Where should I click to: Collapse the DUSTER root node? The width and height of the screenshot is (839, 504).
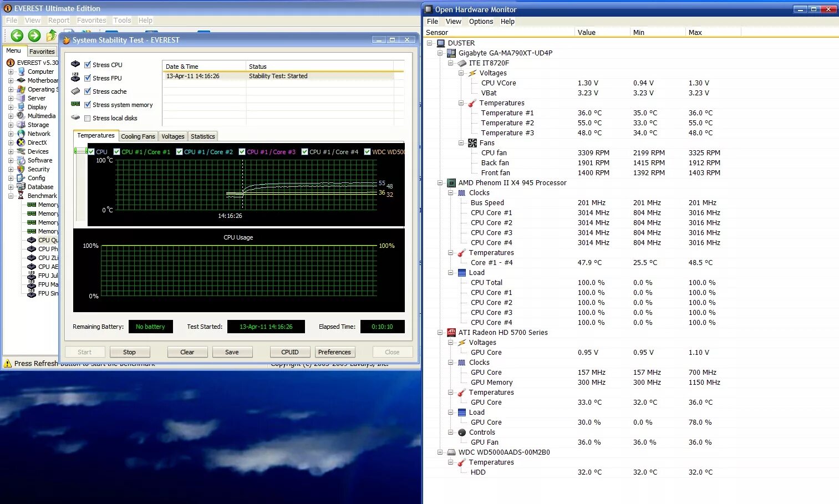pyautogui.click(x=430, y=43)
